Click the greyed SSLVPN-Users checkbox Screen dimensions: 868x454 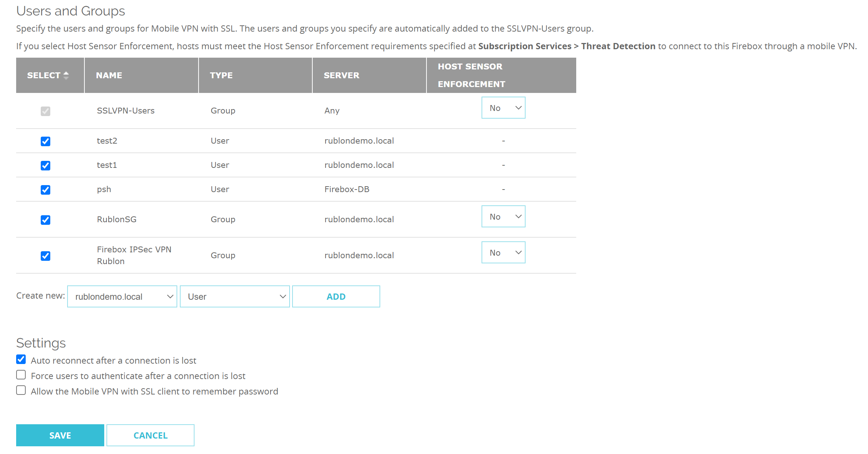[46, 111]
